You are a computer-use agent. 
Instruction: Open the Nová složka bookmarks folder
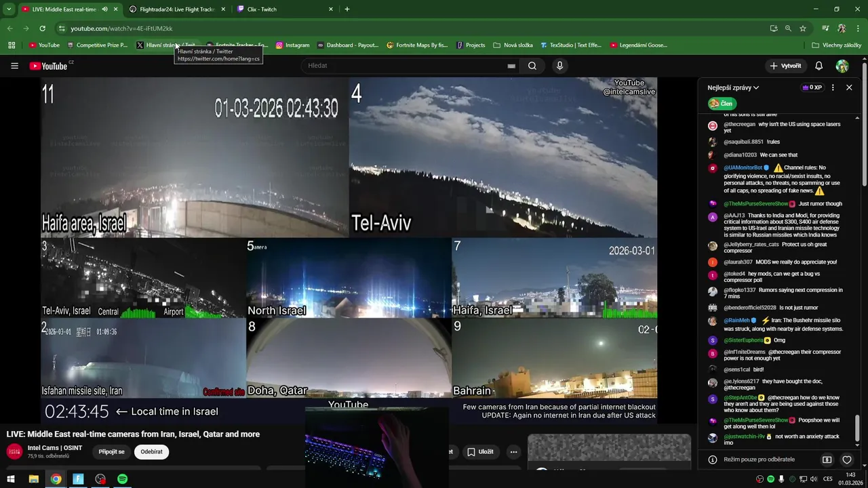point(513,45)
